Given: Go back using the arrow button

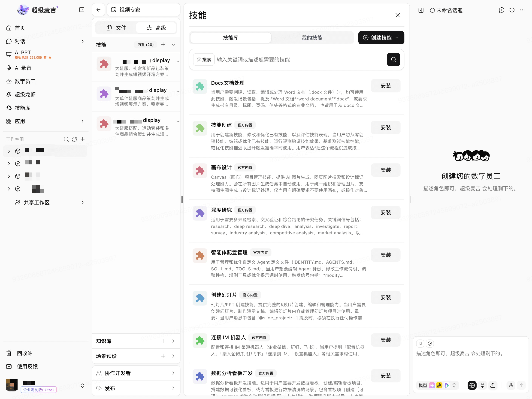Looking at the screenshot, I should pyautogui.click(x=98, y=10).
